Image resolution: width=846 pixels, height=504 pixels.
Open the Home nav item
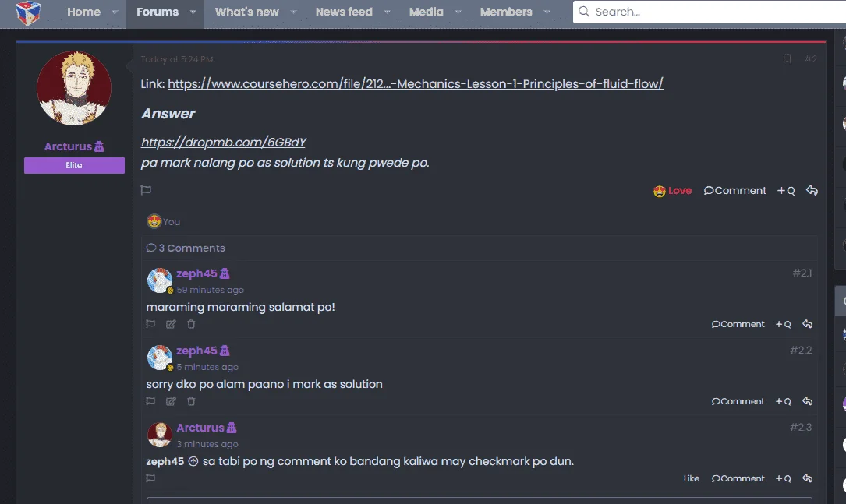(83, 12)
